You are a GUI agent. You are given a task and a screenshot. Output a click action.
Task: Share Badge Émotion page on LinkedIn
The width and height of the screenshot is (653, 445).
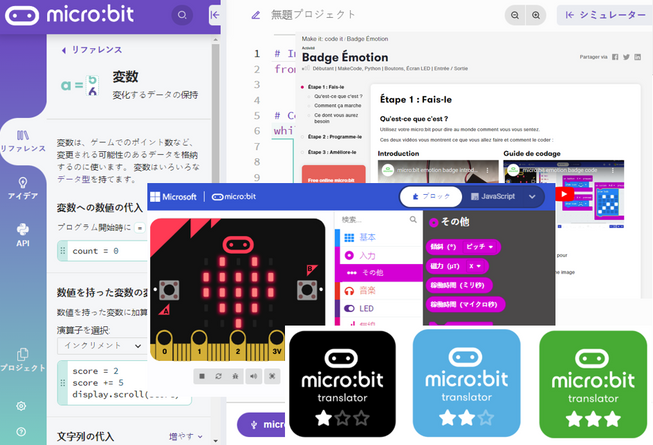coord(638,57)
